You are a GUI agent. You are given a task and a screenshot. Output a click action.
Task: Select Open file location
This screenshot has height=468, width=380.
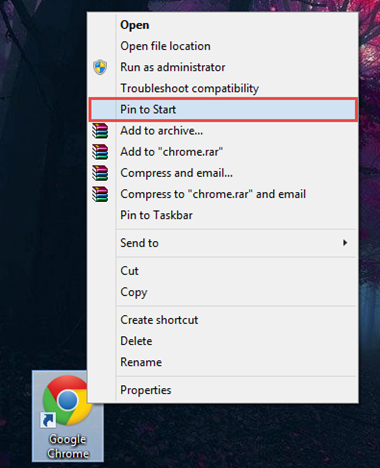[223, 46]
